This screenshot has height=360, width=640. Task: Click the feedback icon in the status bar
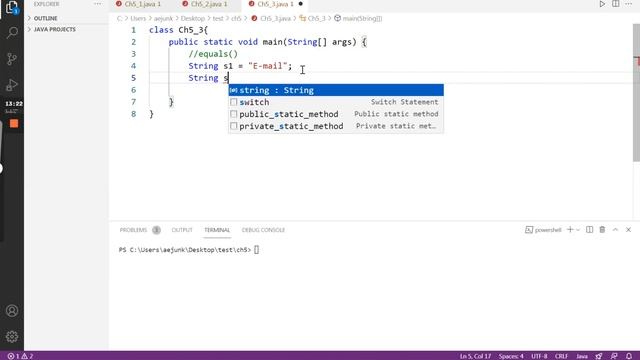(x=614, y=356)
